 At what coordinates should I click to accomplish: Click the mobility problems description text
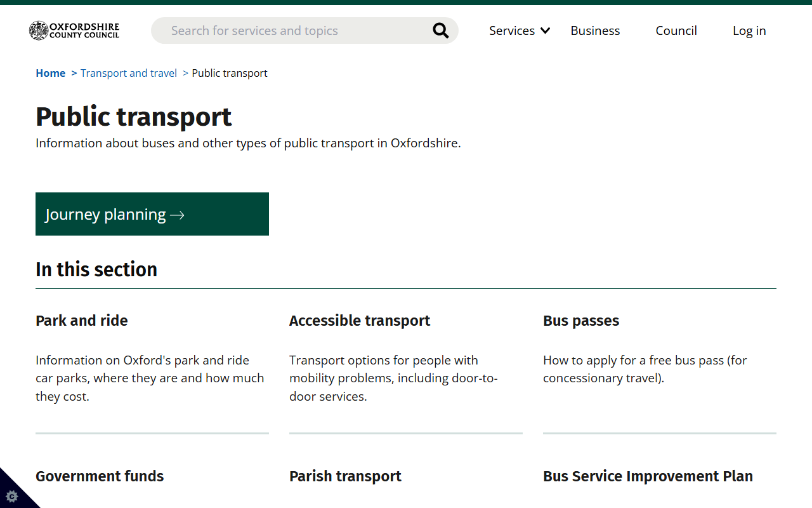393,378
